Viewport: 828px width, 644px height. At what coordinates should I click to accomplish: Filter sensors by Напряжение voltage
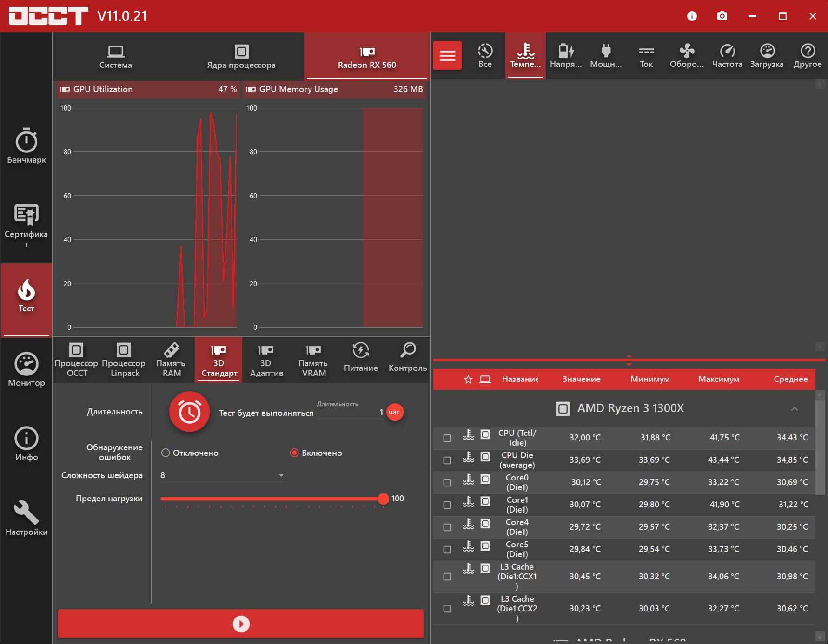(x=566, y=55)
